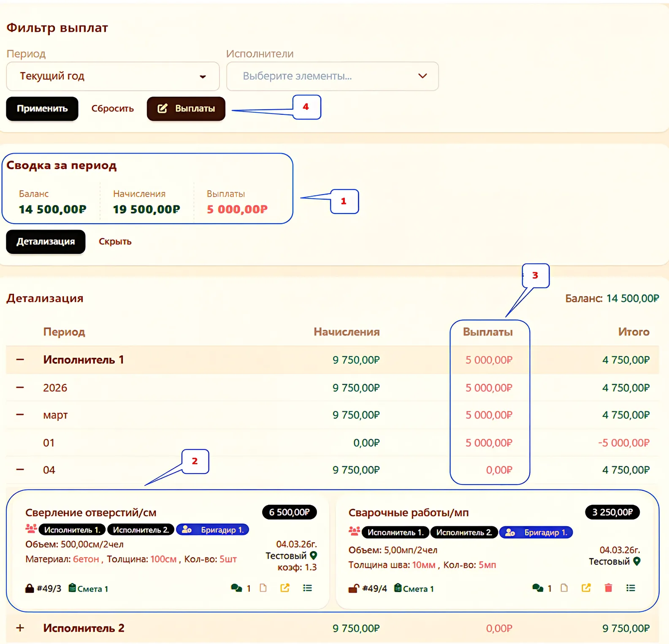The height and width of the screenshot is (644, 669).
Task: Collapse the Исполнитель 1 row
Action: click(20, 360)
